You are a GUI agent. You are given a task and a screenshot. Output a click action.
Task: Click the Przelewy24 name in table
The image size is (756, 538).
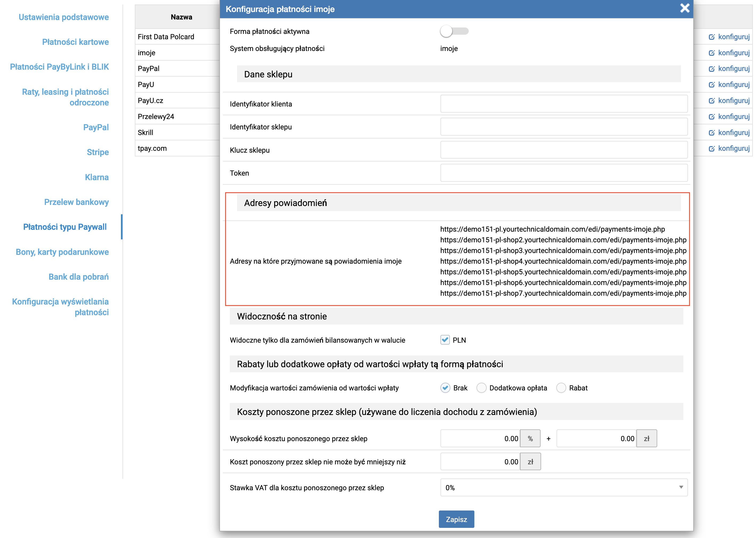[x=156, y=116]
